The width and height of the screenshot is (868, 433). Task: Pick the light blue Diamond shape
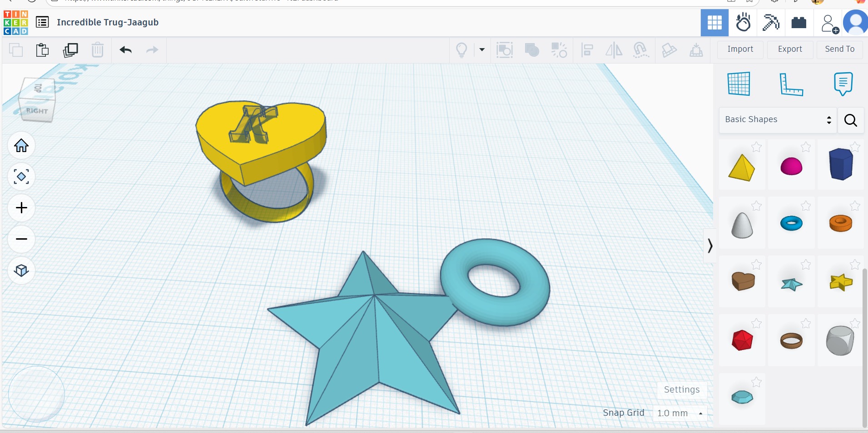point(742,397)
